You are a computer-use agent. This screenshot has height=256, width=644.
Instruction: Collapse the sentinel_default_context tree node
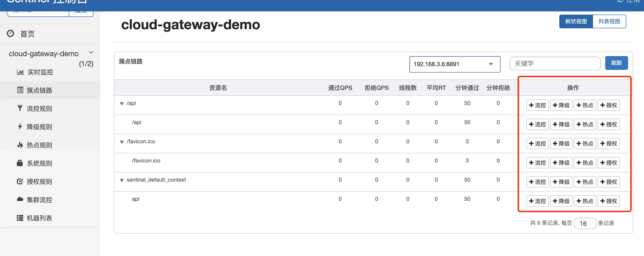(x=122, y=180)
